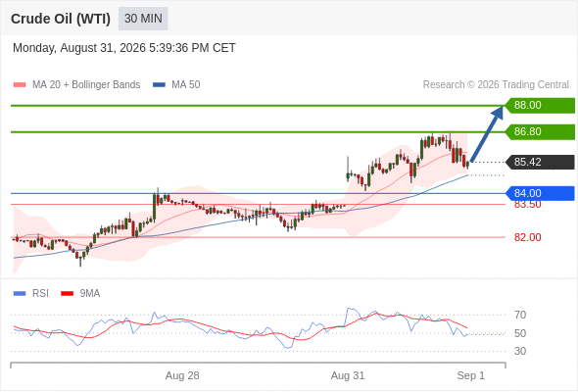
Task: Select the 84.00 pivot price tag
Action: pos(540,193)
